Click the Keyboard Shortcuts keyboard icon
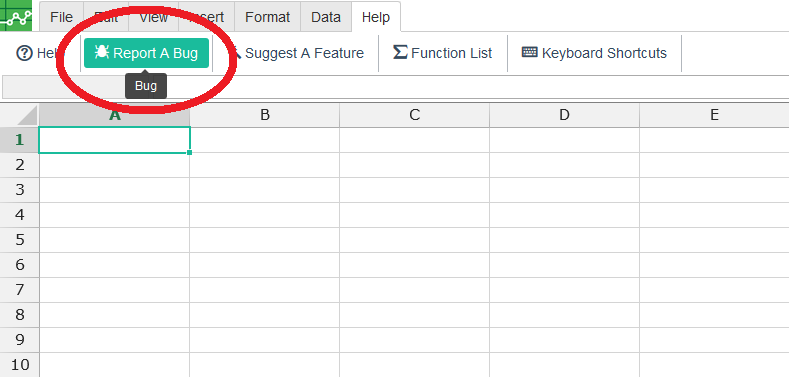 pyautogui.click(x=530, y=52)
